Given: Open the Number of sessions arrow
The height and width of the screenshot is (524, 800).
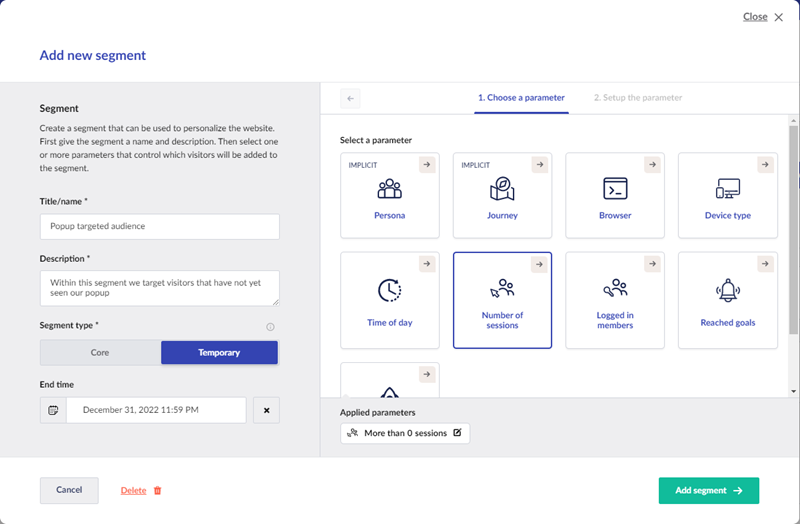Looking at the screenshot, I should [539, 264].
